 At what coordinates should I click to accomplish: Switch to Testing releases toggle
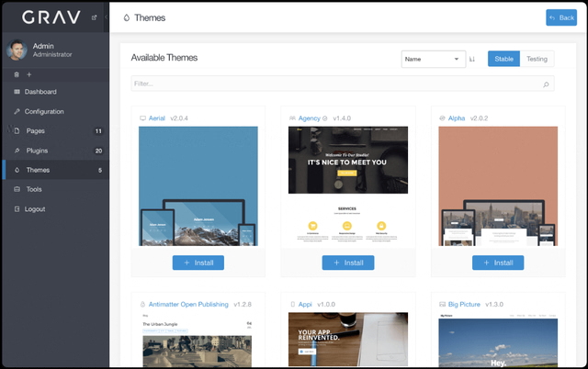537,59
